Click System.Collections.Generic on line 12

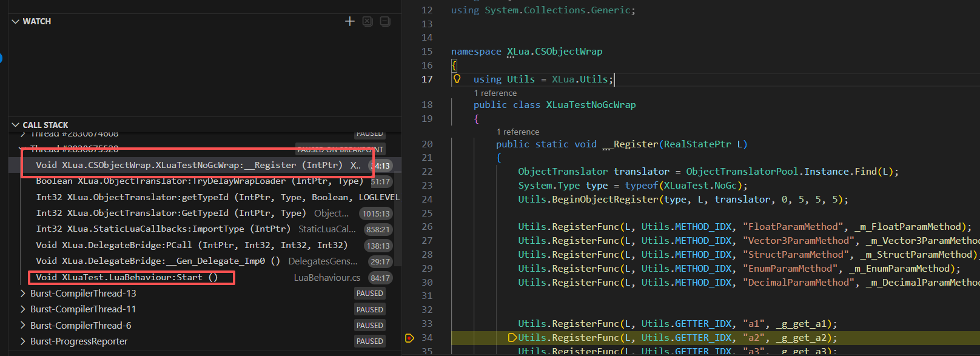(x=557, y=10)
